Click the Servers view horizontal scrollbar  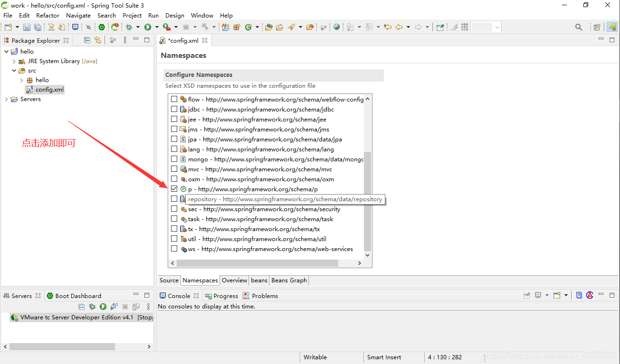pyautogui.click(x=62, y=347)
